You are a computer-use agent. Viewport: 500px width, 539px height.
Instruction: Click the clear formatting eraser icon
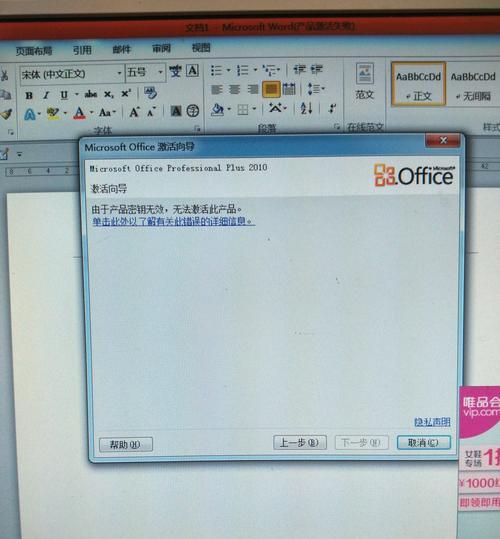(x=150, y=93)
